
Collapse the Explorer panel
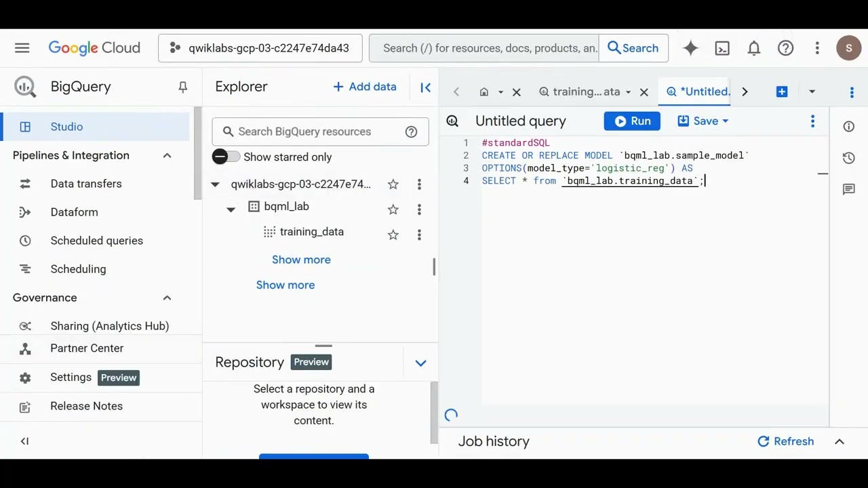[425, 87]
